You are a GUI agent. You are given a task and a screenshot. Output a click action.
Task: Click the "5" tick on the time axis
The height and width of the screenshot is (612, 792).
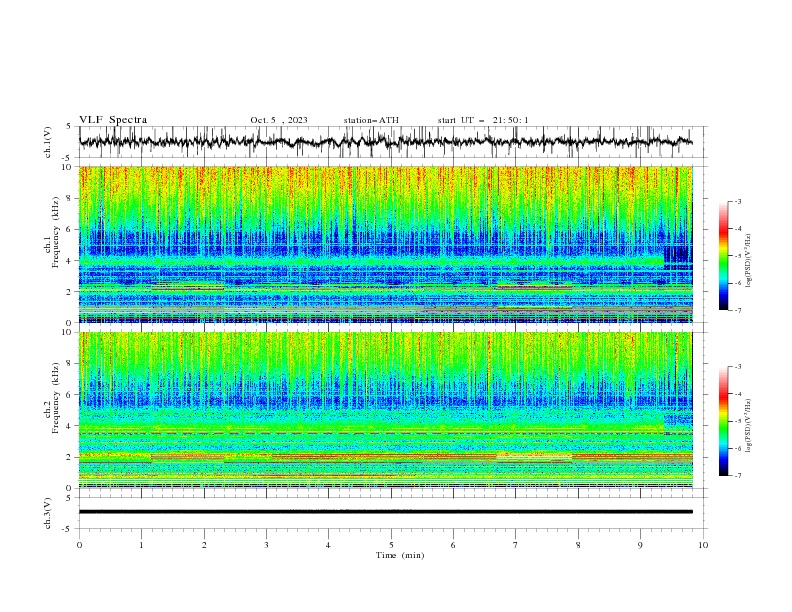point(391,545)
